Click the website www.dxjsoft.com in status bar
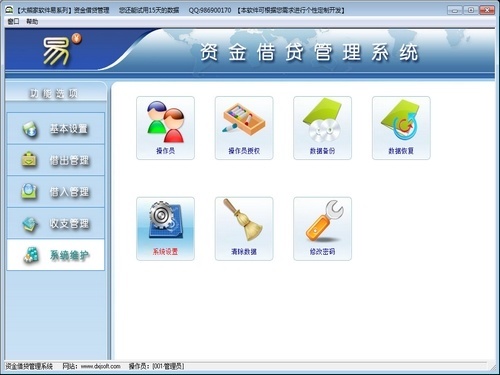 pyautogui.click(x=100, y=366)
